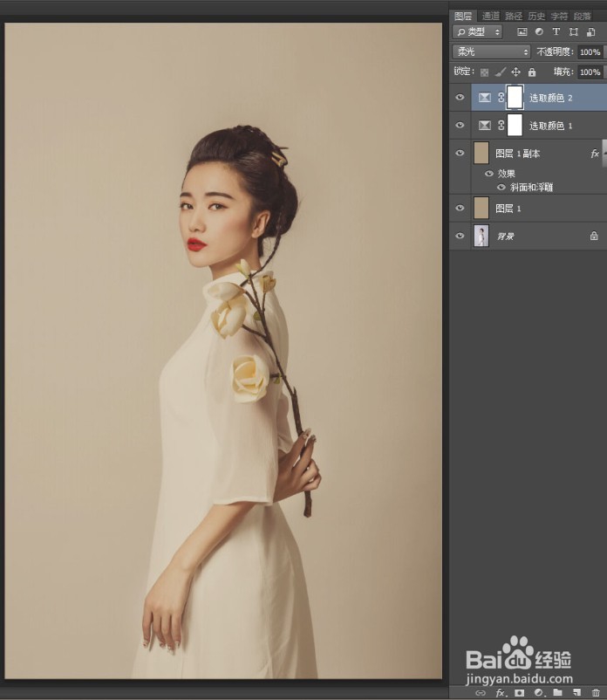
Task: Hide the 选取颜色 1 layer
Action: [x=460, y=126]
